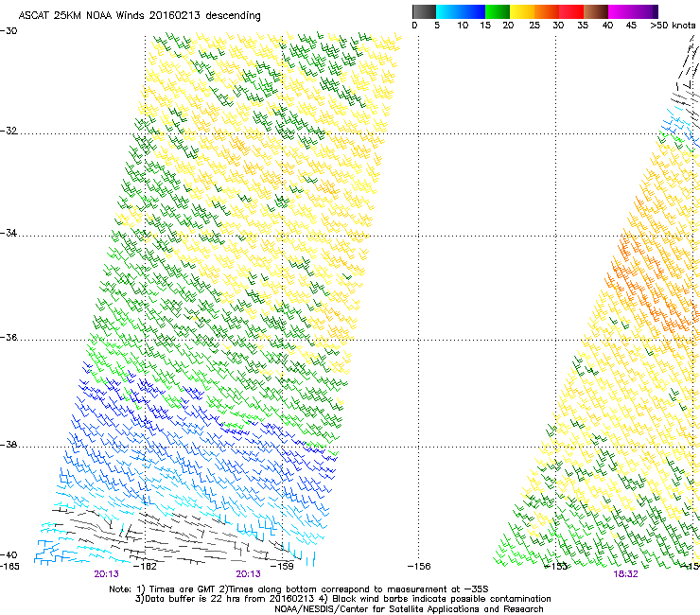Click the -165 longitude axis label
Image resolution: width=700 pixels, height=615 pixels.
9,567
